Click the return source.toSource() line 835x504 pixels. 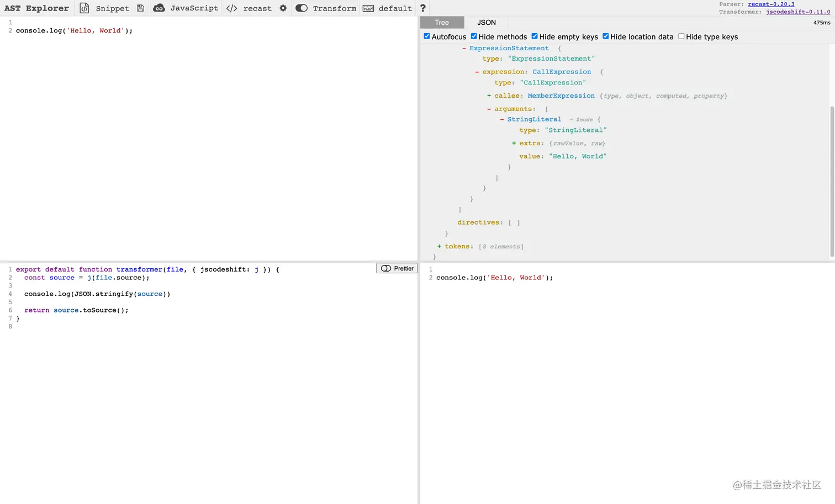pyautogui.click(x=76, y=310)
